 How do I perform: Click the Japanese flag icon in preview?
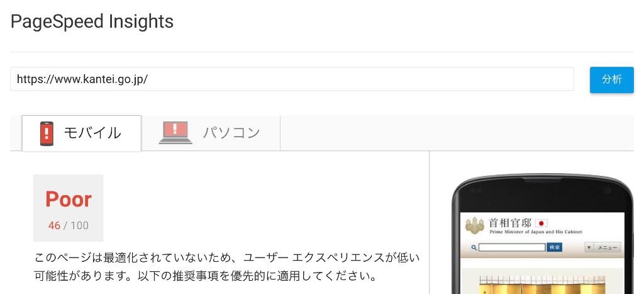pos(541,223)
